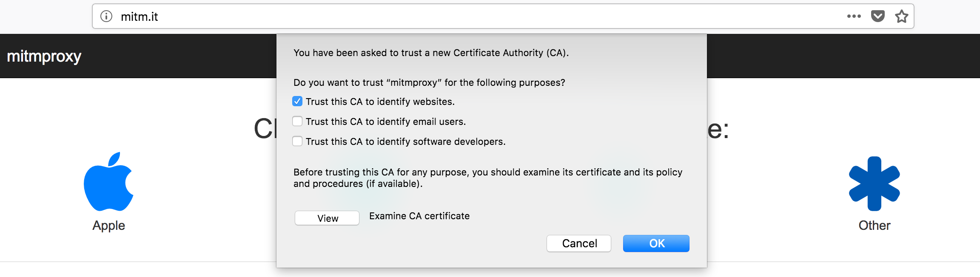Confirm the CA trust with OK
Image resolution: width=980 pixels, height=277 pixels.
pos(656,243)
